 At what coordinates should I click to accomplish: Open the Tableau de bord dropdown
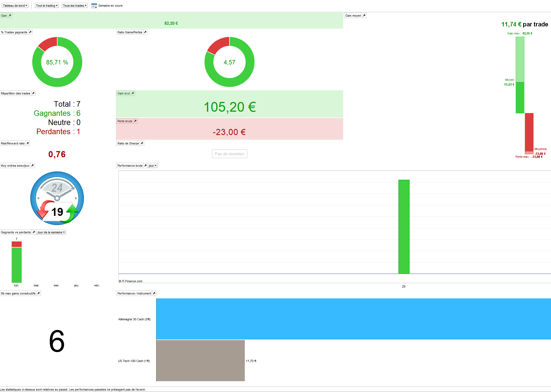(15, 6)
